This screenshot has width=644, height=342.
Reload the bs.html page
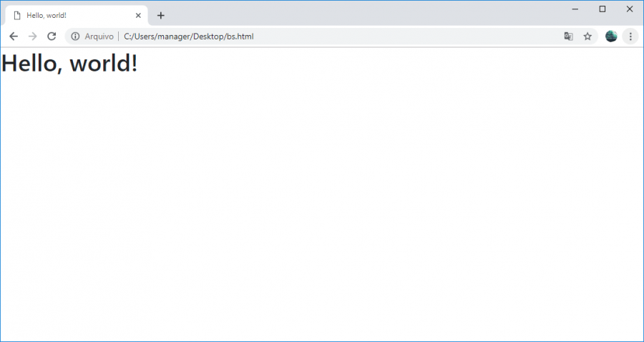click(x=52, y=36)
